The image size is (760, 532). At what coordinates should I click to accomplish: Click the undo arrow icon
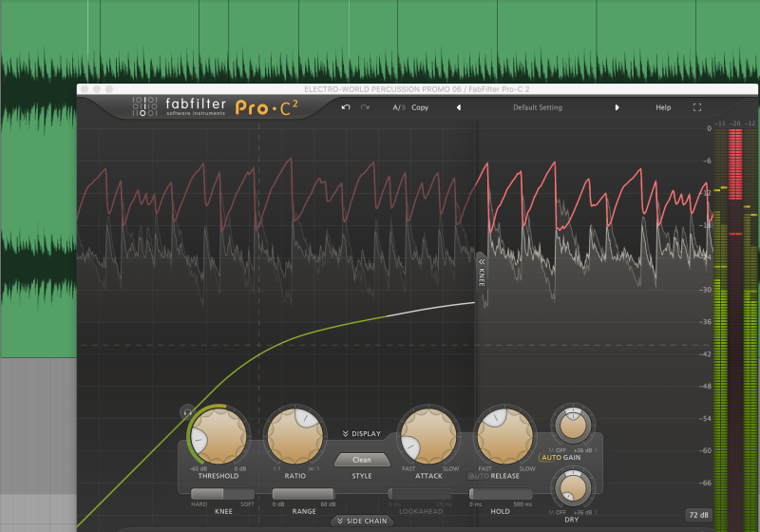(346, 107)
